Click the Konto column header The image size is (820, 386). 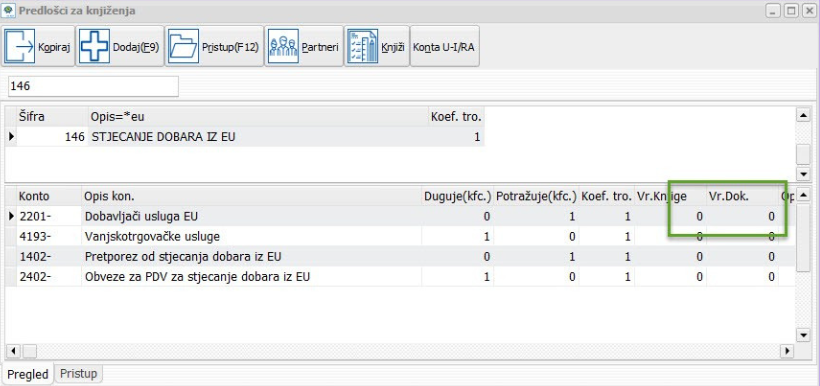pyautogui.click(x=49, y=197)
